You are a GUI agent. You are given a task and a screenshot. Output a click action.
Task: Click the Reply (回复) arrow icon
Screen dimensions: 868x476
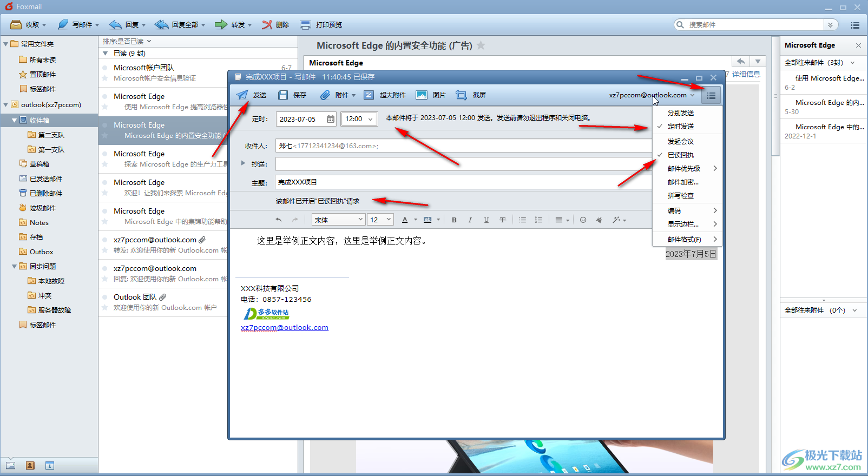click(115, 24)
